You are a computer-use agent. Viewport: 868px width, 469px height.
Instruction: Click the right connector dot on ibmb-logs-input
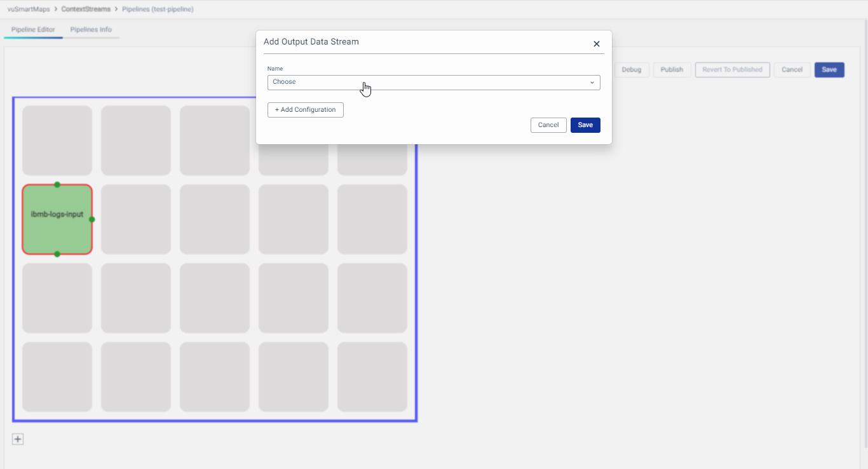click(92, 219)
